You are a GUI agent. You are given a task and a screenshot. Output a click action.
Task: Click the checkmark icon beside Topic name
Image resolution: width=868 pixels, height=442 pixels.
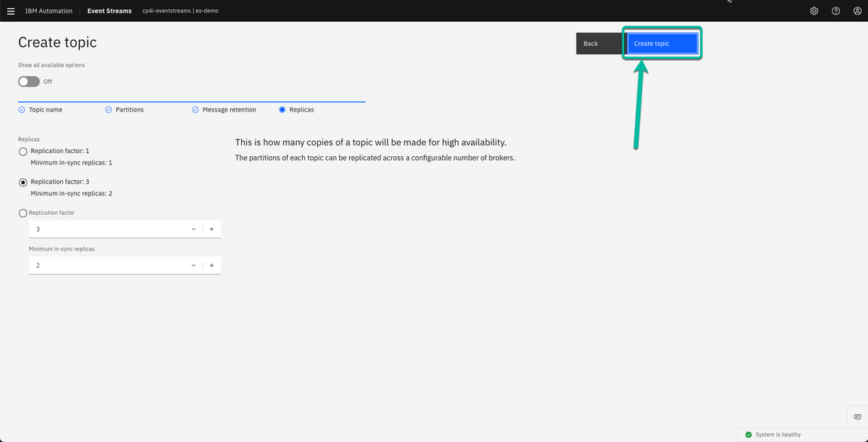[20, 109]
